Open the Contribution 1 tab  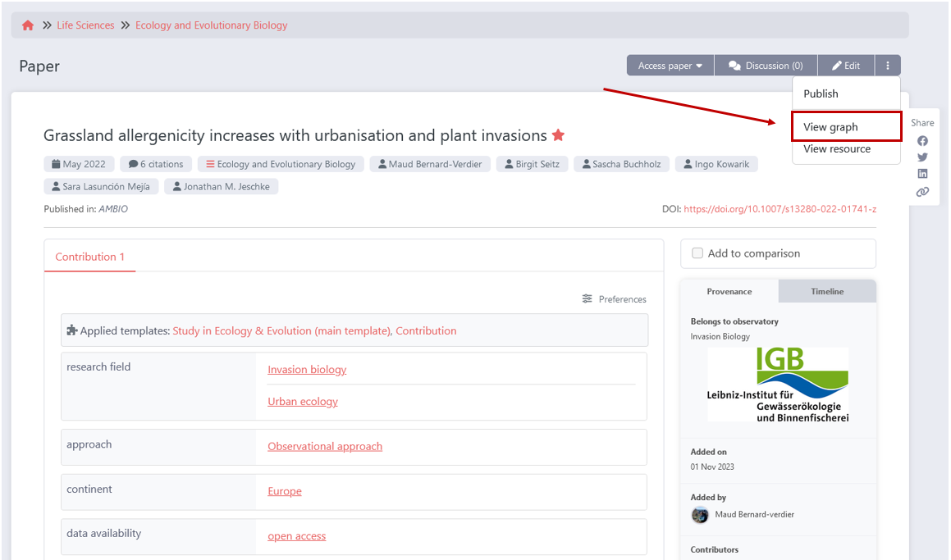click(x=89, y=257)
